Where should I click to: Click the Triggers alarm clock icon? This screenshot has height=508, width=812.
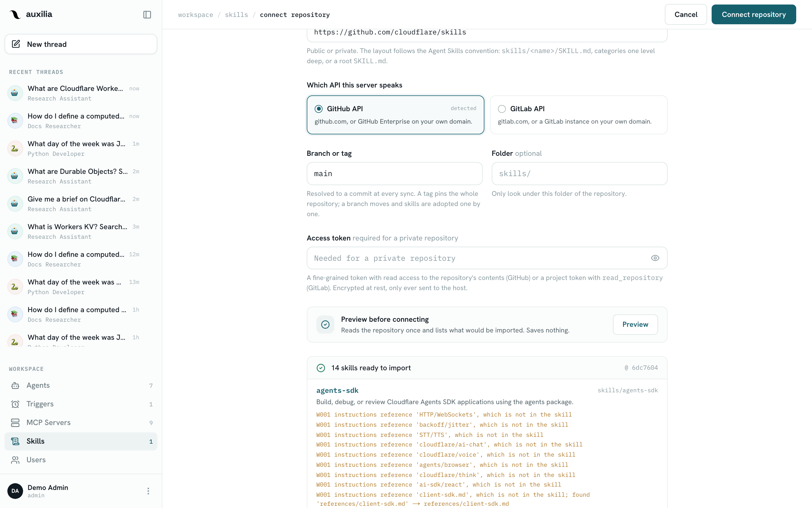point(15,404)
